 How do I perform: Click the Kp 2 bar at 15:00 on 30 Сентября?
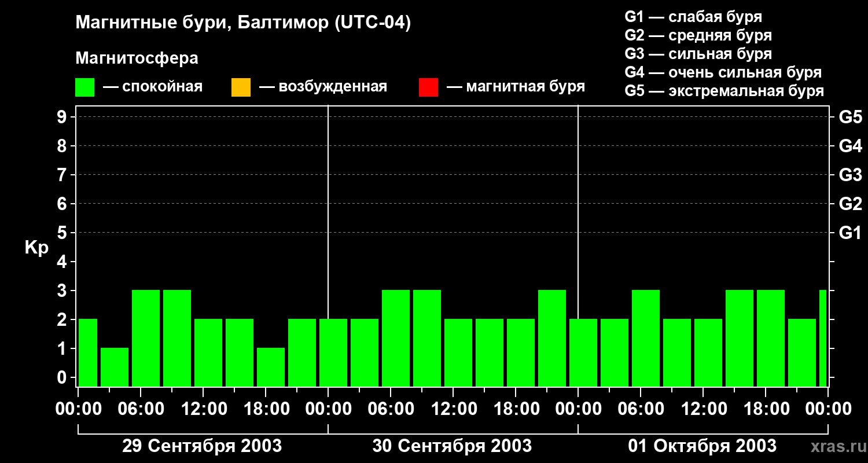pyautogui.click(x=490, y=352)
